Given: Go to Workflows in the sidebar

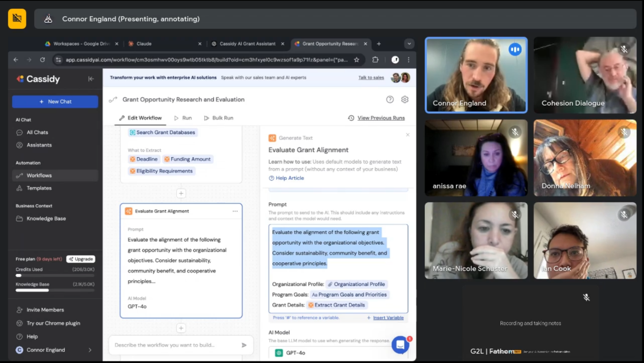Looking at the screenshot, I should click(55, 176).
